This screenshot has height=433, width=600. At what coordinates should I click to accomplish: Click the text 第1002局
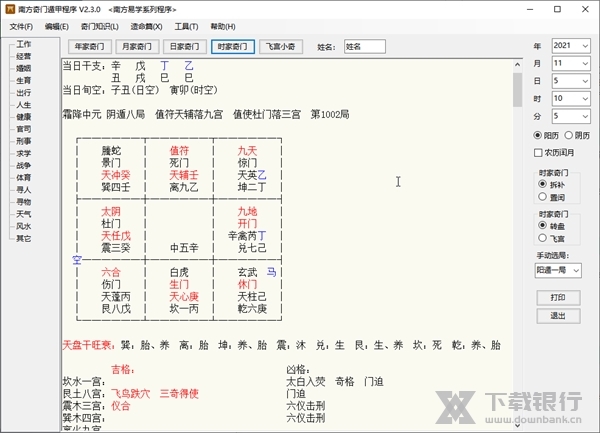tap(330, 114)
